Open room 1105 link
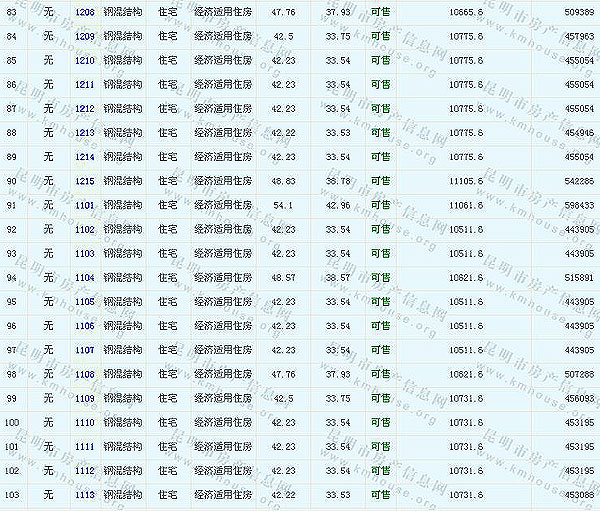 (x=85, y=301)
